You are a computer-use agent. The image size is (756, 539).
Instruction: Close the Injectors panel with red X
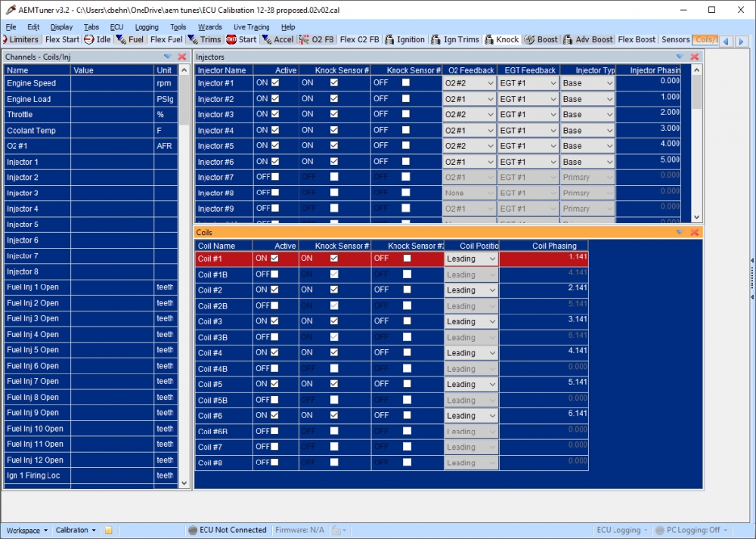pyautogui.click(x=694, y=57)
